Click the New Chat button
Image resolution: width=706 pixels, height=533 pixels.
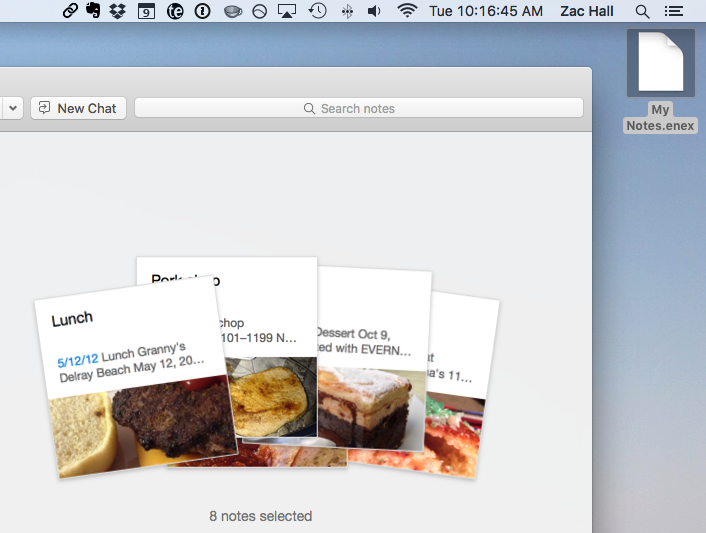(78, 108)
